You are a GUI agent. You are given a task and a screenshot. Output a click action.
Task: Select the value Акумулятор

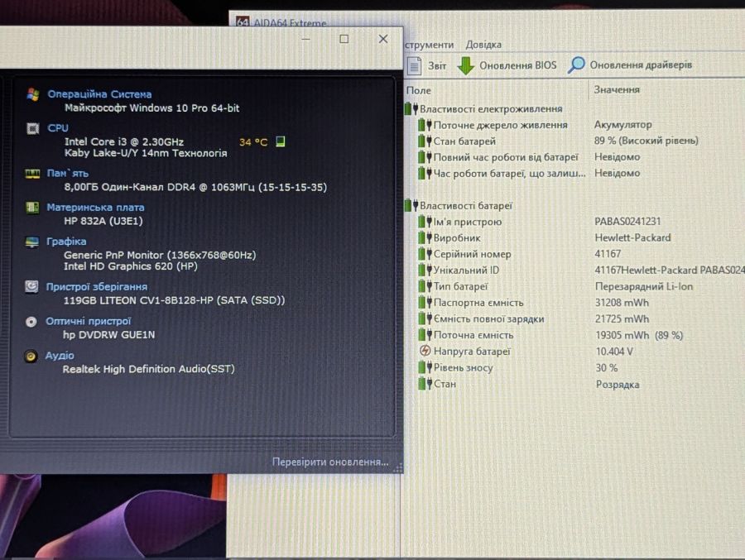click(x=622, y=124)
